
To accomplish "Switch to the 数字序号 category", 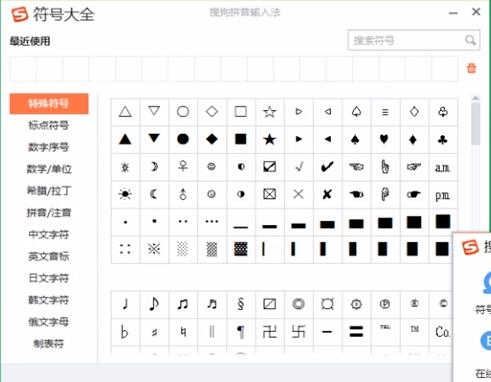I will point(49,147).
